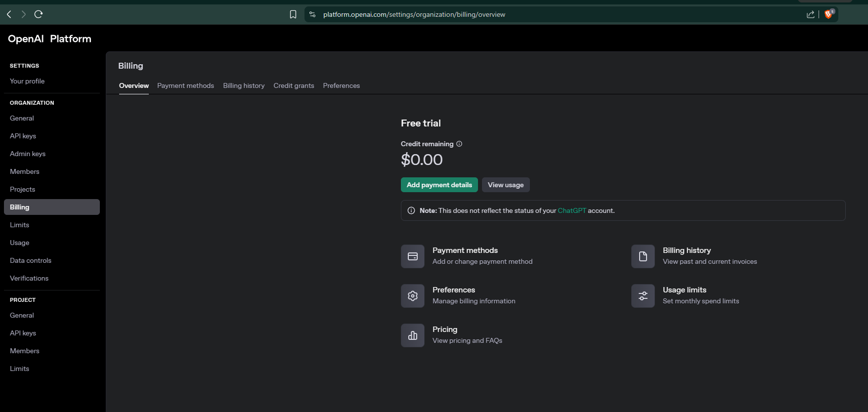The height and width of the screenshot is (412, 868).
Task: Click the OpenAI Platform logo
Action: 49,39
